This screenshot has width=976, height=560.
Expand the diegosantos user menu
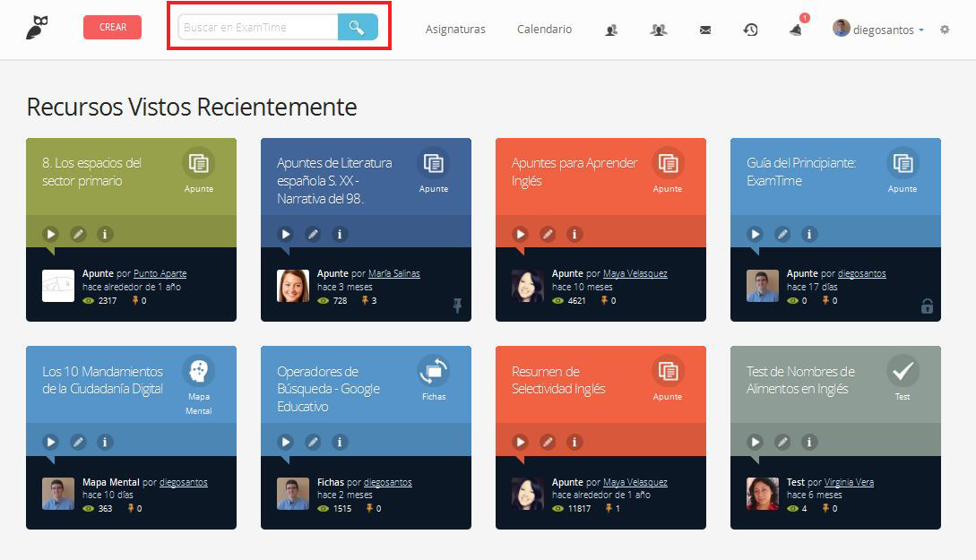[878, 30]
